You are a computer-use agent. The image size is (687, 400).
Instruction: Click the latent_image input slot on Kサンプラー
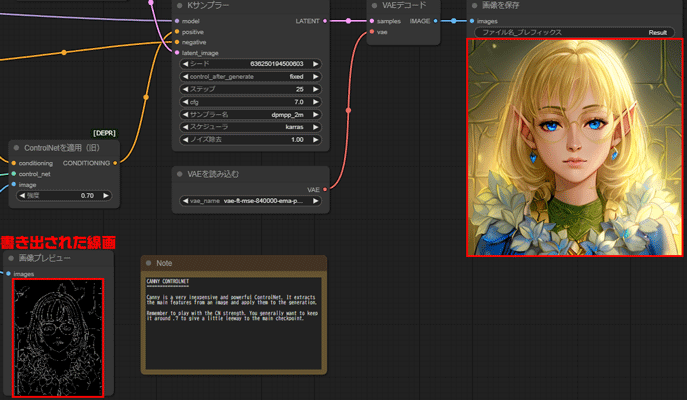coord(177,53)
